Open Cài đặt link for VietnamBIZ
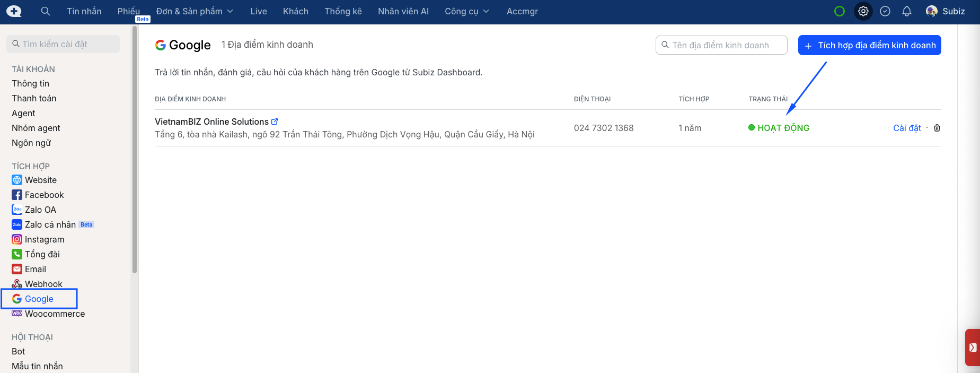980x373 pixels. 907,128
